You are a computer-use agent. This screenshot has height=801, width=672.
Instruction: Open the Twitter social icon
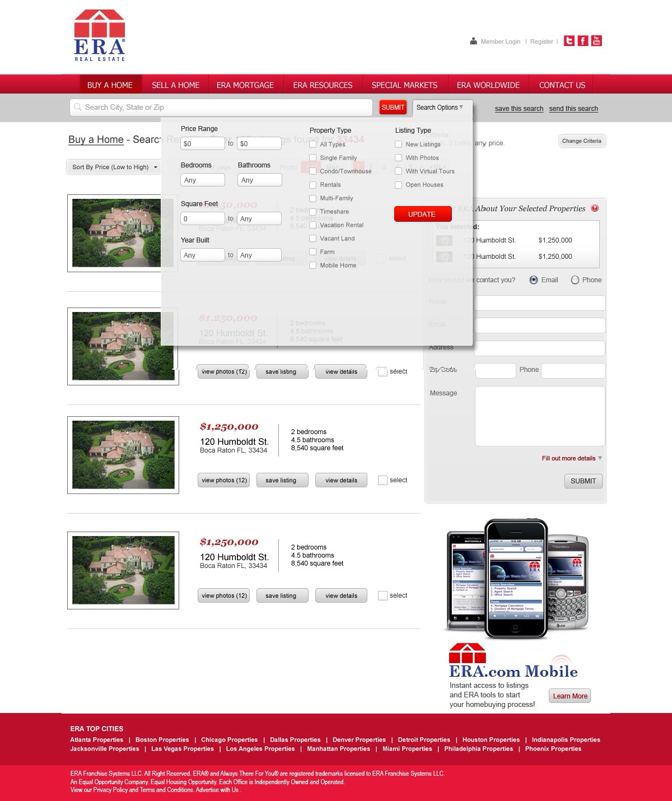coord(569,41)
